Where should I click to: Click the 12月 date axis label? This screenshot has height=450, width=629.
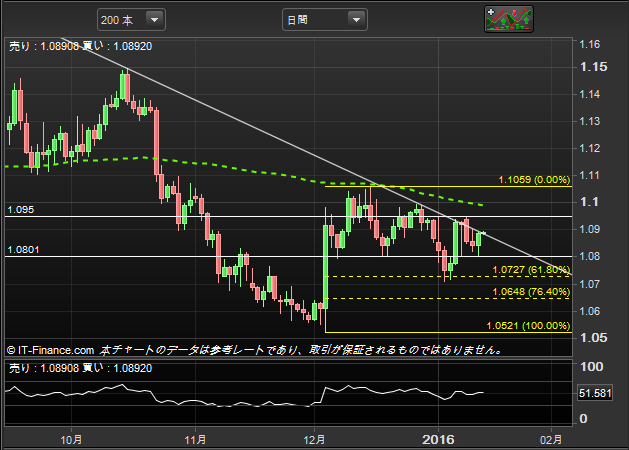(x=314, y=440)
